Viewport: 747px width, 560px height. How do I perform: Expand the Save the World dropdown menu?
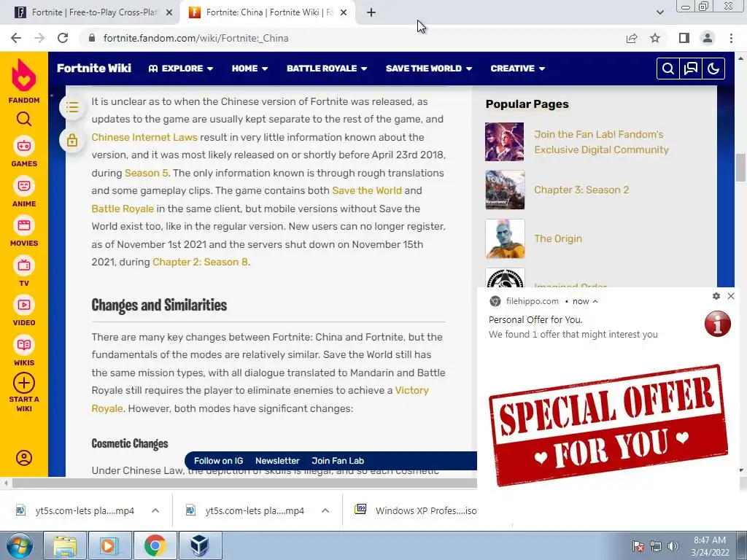[x=429, y=69]
